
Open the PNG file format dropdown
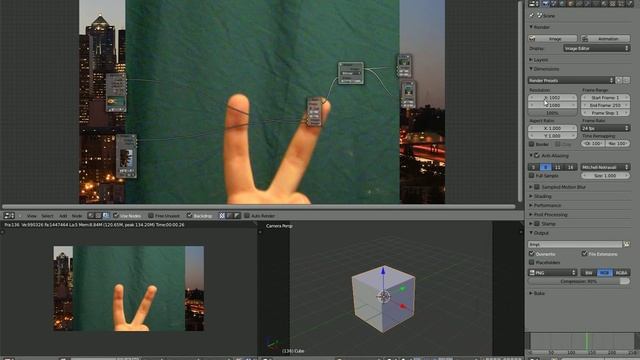click(x=552, y=273)
